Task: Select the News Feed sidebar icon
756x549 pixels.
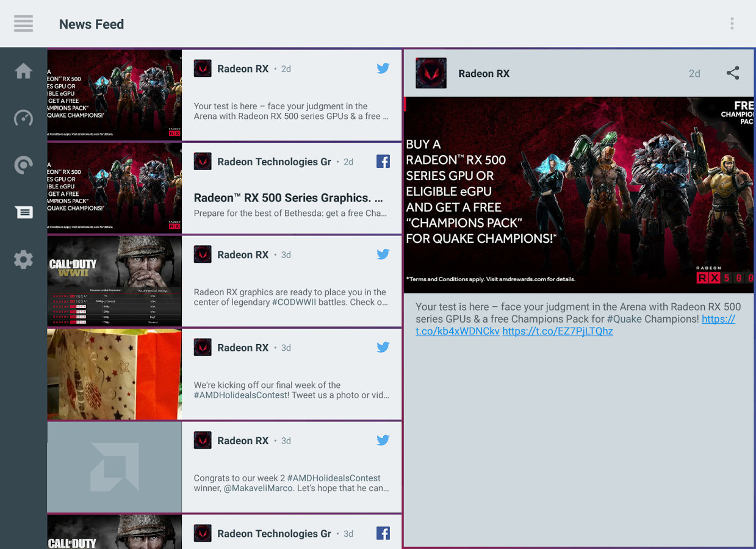Action: 23,212
